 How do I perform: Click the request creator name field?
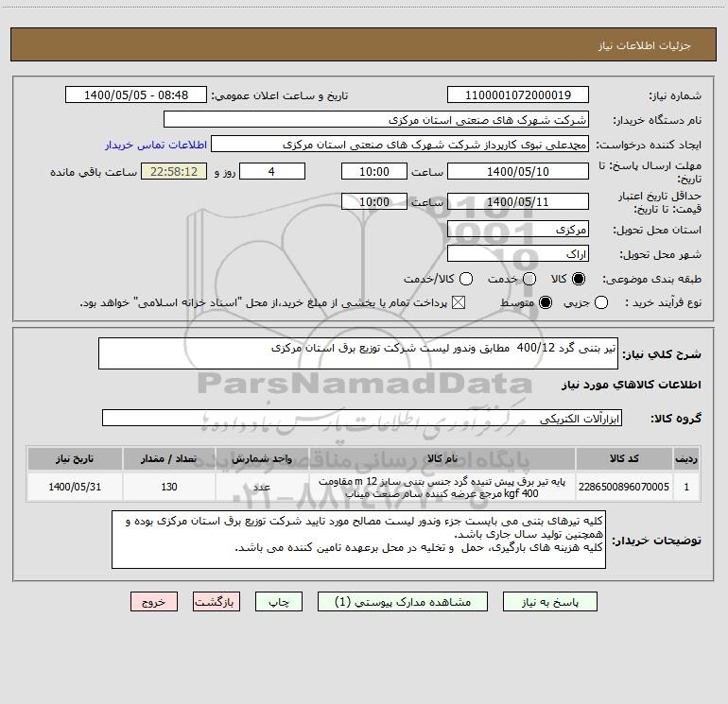400,145
